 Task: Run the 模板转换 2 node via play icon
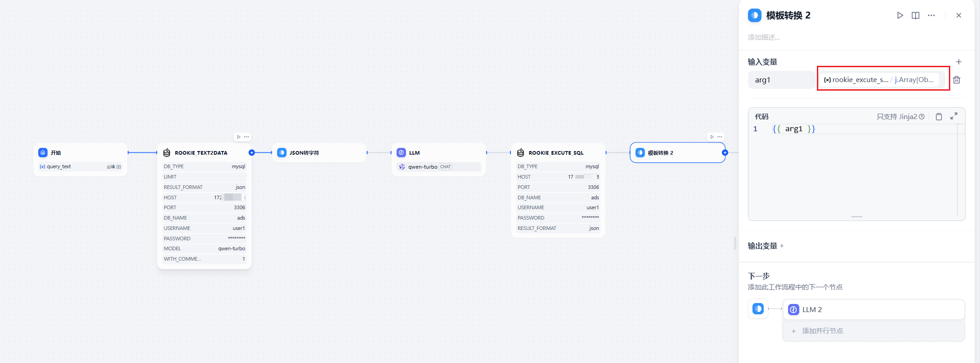[900, 15]
